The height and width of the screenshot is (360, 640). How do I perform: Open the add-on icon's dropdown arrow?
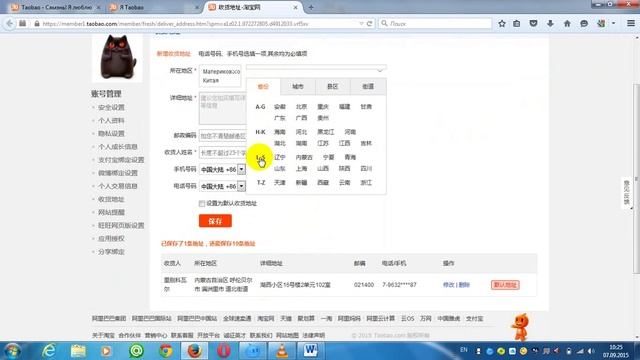[x=613, y=24]
